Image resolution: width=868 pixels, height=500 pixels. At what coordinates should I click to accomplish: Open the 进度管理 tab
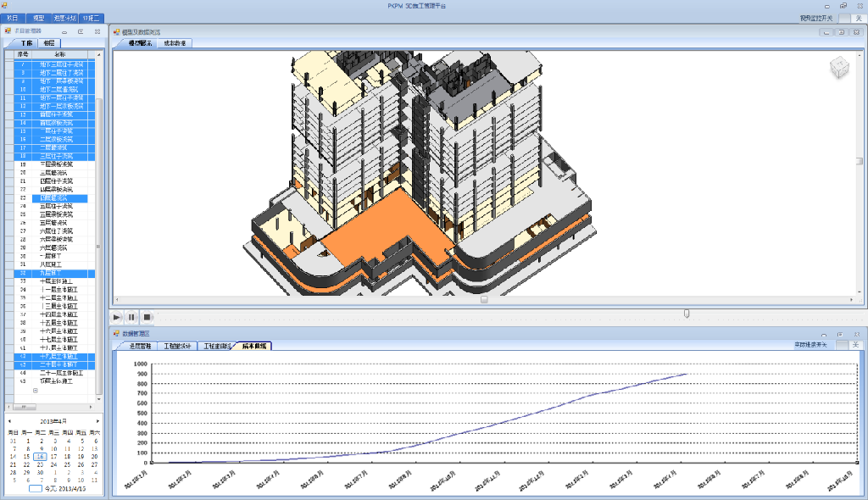[x=140, y=346]
